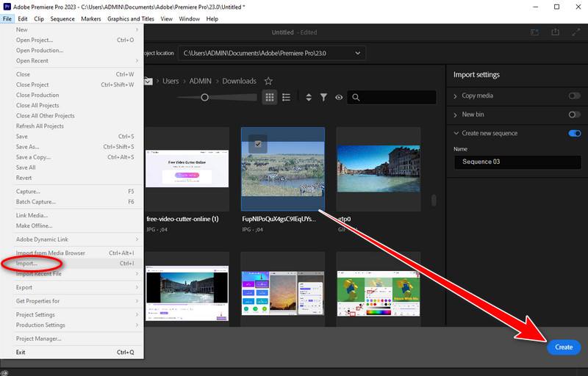Toggle the eye visibility icon
Viewport: 588px width, 376px height.
(339, 98)
